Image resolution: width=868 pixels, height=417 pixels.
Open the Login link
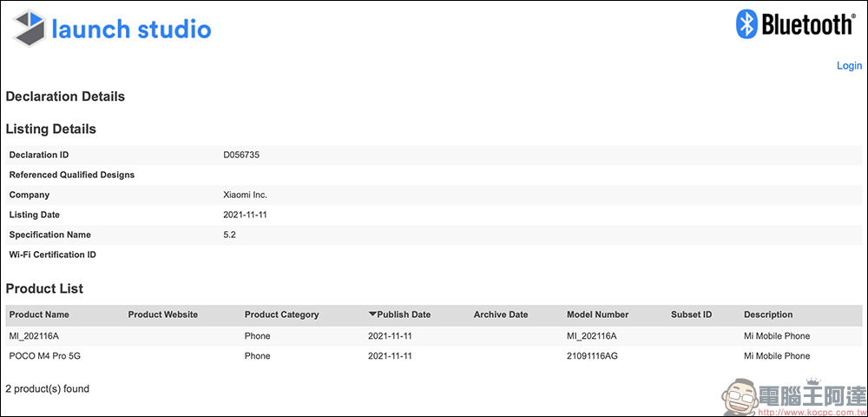point(849,65)
